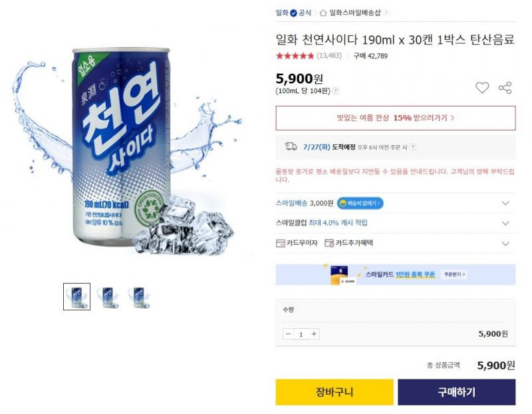Click the help icon after delivery time notice
Viewport: 532px width, 414px height.
click(412, 147)
